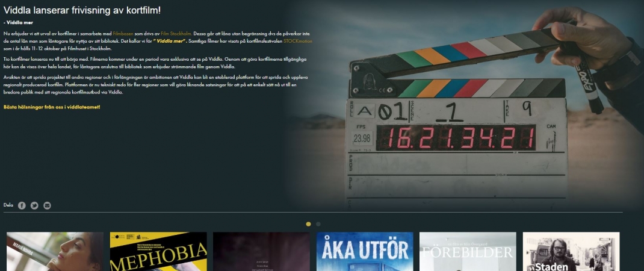Open the ÅKA UTFÖR film poster

365,251
